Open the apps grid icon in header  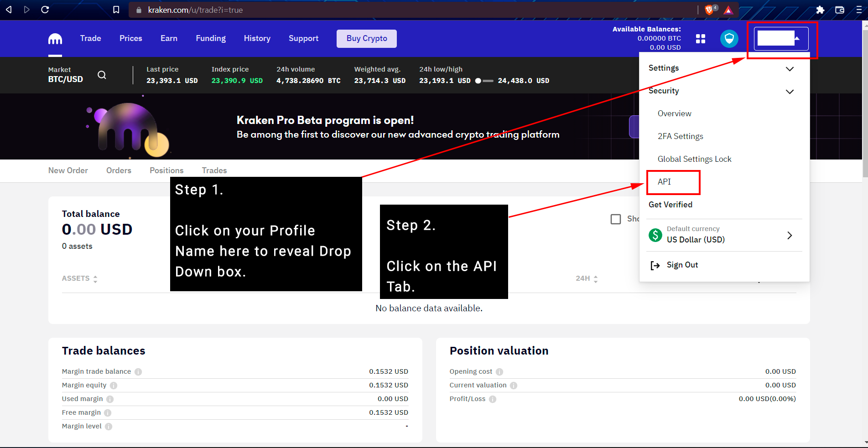point(701,39)
